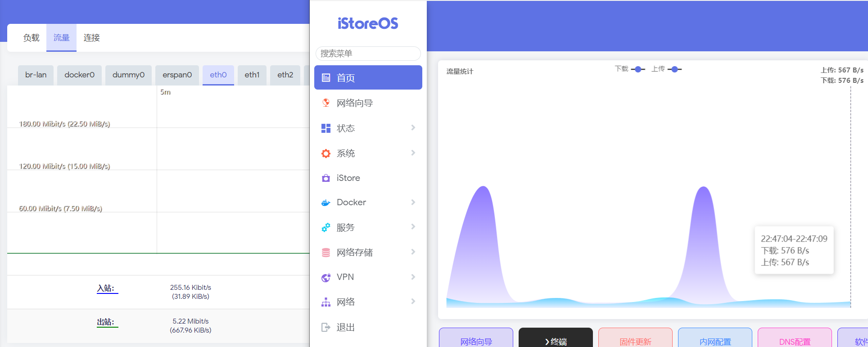Open 网络向导 in the sidebar menu
868x347 pixels.
(x=368, y=103)
